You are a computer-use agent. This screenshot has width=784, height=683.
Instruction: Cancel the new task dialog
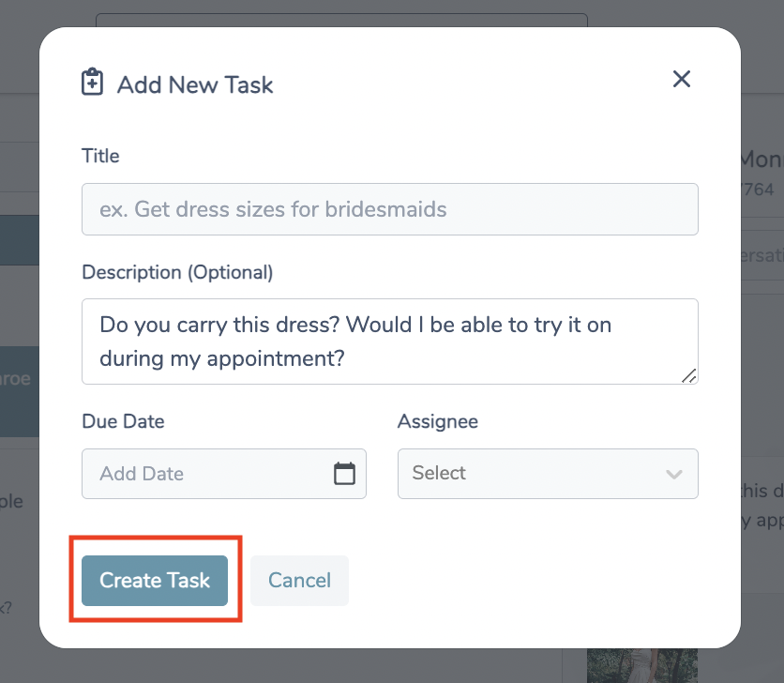tap(299, 580)
